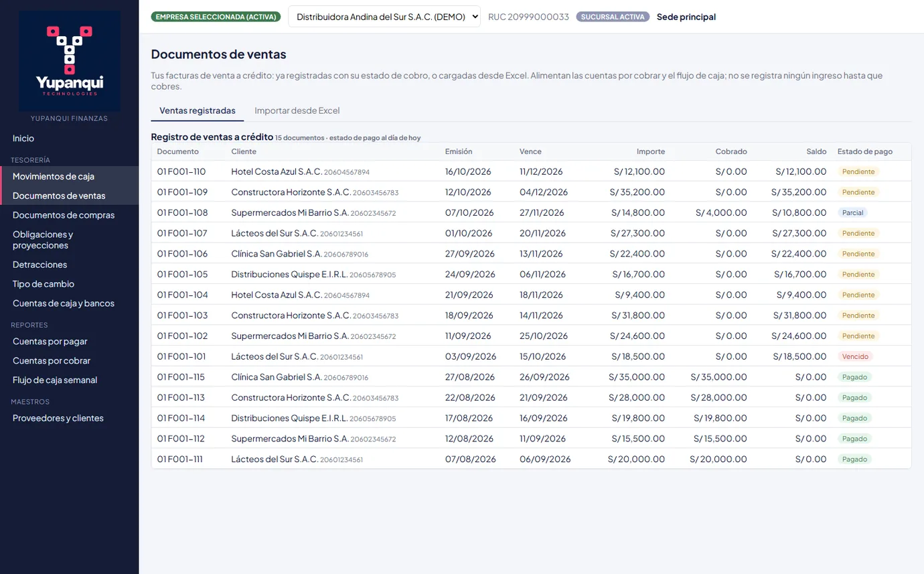Click the Importe column header

pos(651,151)
